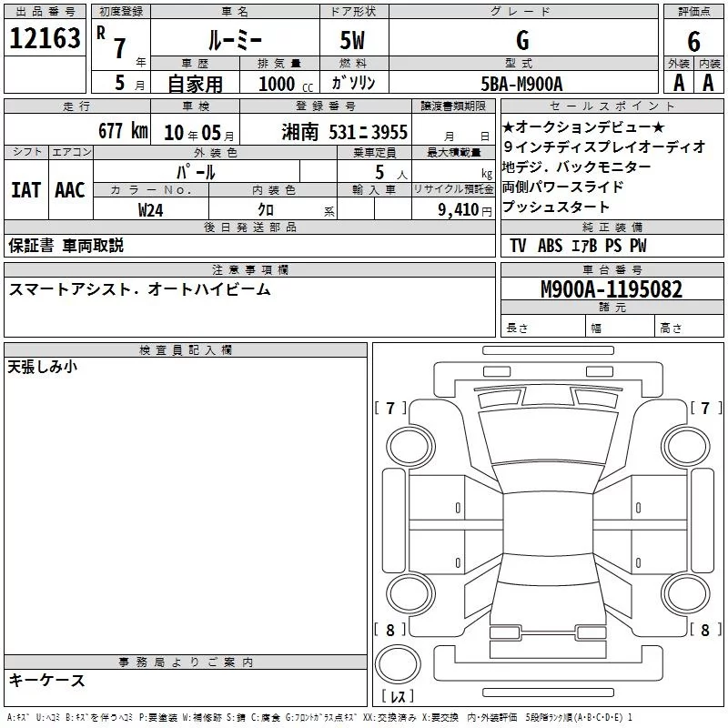Viewport: 728px width, 728px height.
Task: Click the レス box below the car diagram
Action: 398,697
